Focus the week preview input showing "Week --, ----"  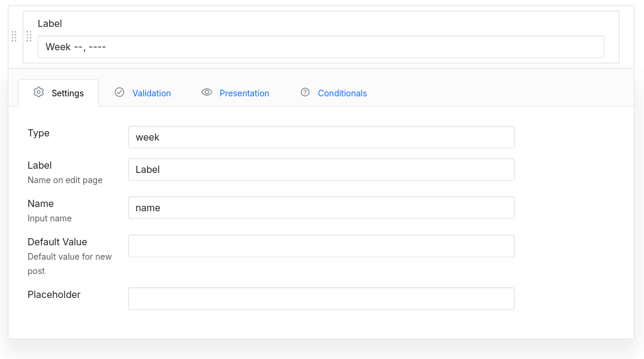tap(321, 47)
